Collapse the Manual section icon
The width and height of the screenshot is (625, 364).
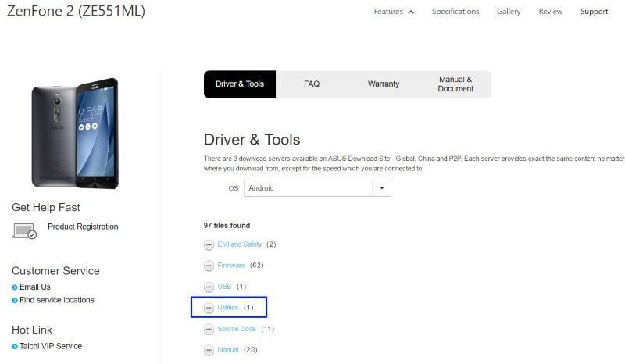[209, 351]
